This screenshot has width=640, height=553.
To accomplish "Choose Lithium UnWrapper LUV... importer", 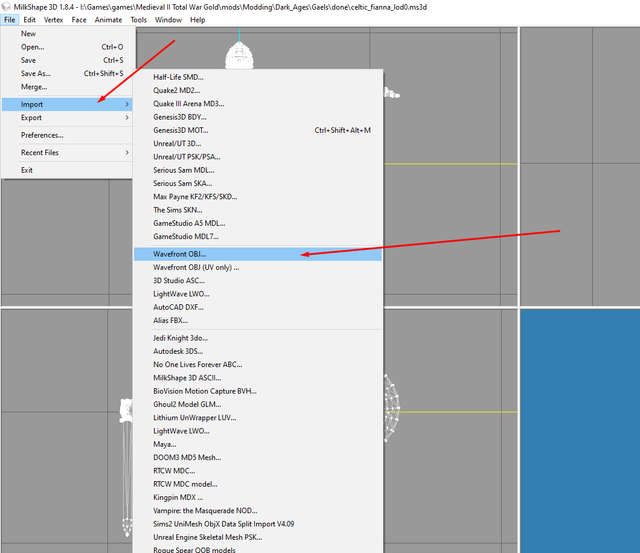I will click(258, 418).
